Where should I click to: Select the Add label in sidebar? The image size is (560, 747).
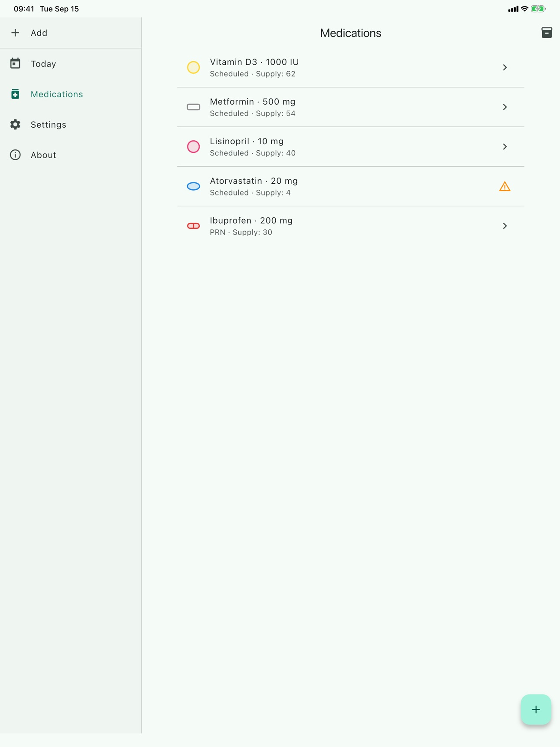click(x=39, y=33)
